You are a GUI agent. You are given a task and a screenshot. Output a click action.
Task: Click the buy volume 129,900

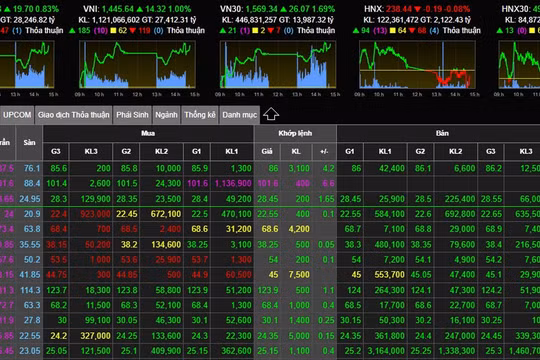[x=95, y=199]
